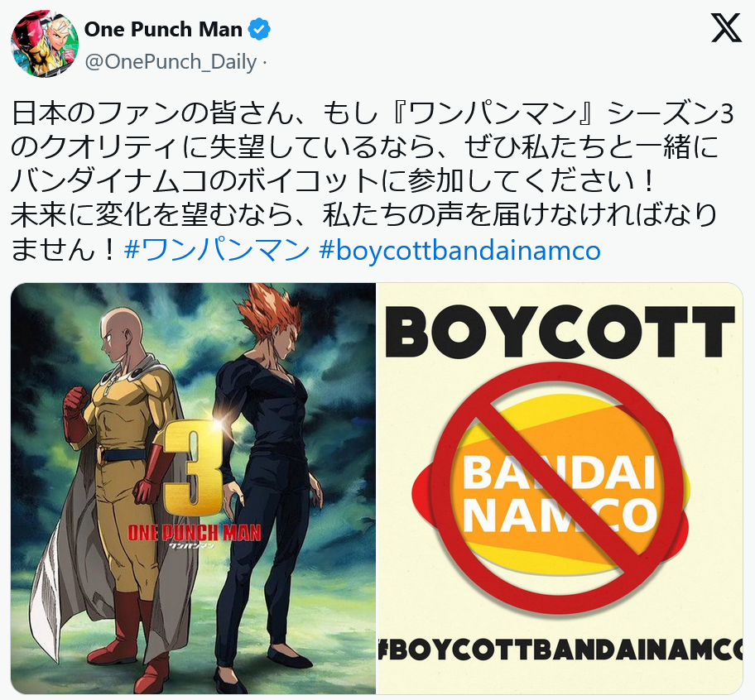Open the @OnePunch_Daily handle link
The width and height of the screenshot is (755, 700).
click(x=171, y=62)
